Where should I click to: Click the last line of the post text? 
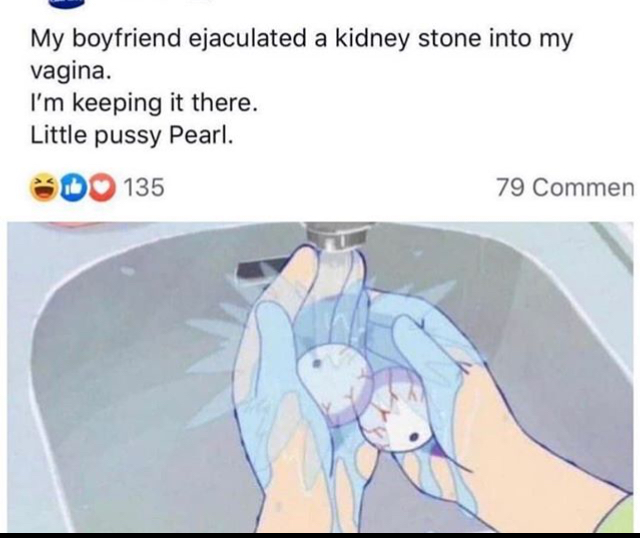(x=131, y=134)
